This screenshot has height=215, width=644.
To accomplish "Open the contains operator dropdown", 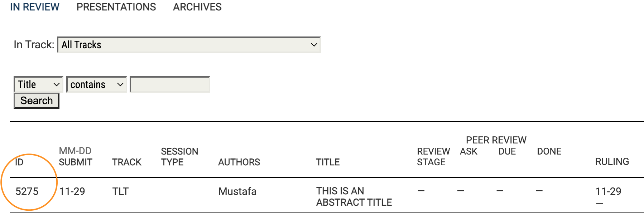I will coord(97,84).
